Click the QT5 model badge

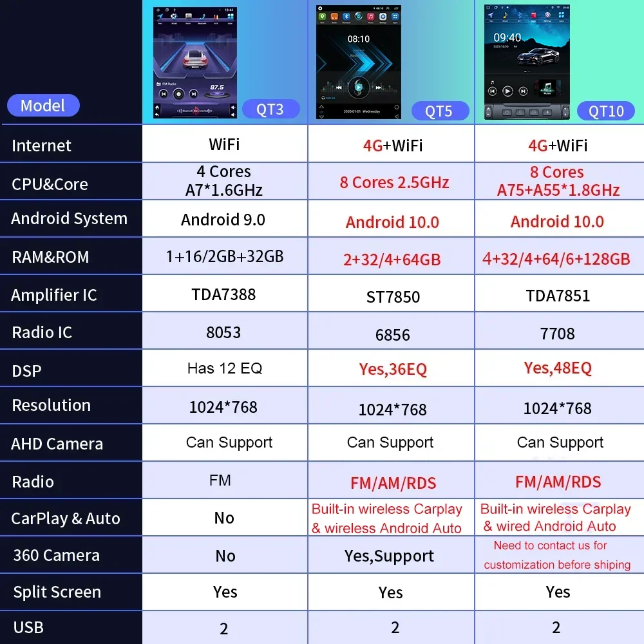tap(440, 111)
